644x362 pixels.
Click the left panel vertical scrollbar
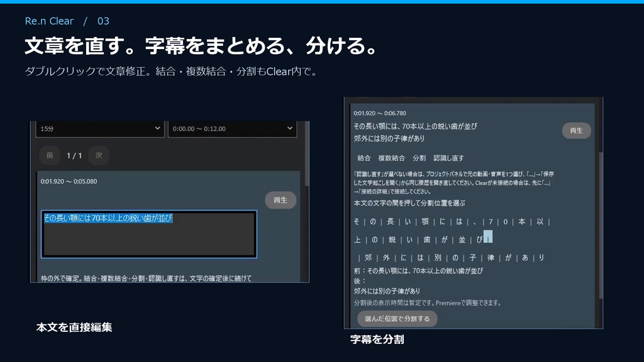[306, 154]
